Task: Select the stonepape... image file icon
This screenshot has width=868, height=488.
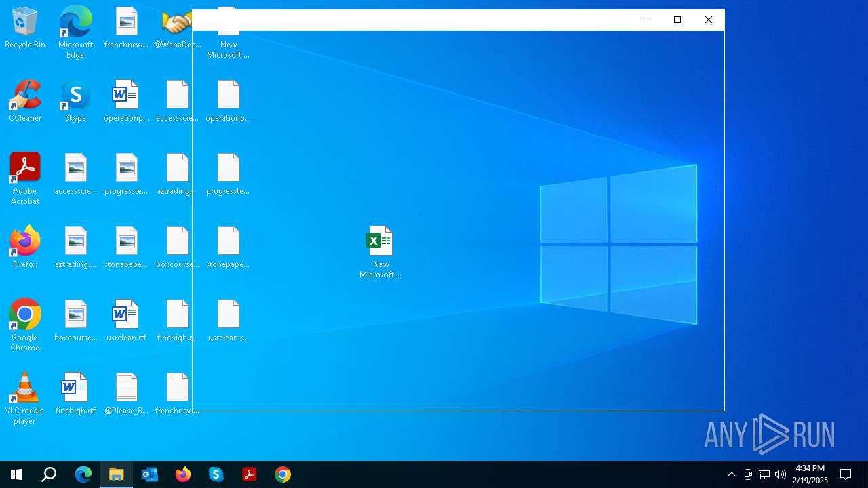Action: click(x=126, y=247)
